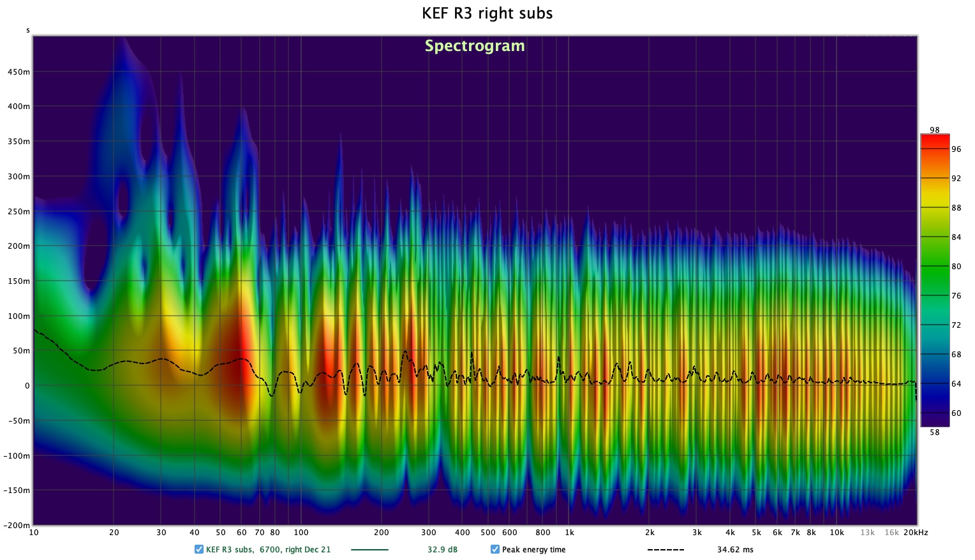Click the 80 value on the color scale
This screenshot has width=975, height=560.
coord(956,267)
